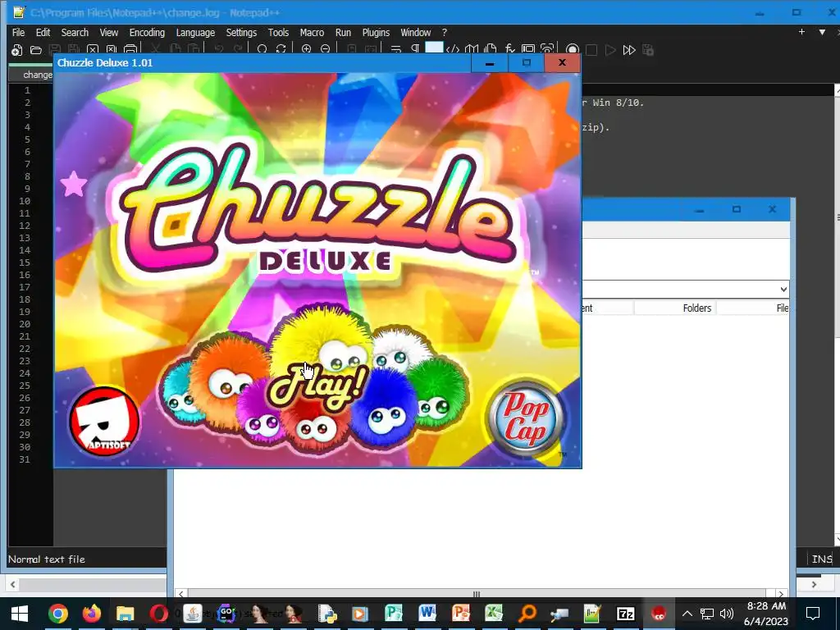Image resolution: width=840 pixels, height=630 pixels.
Task: Open Google Chrome from the taskbar
Action: click(x=58, y=614)
